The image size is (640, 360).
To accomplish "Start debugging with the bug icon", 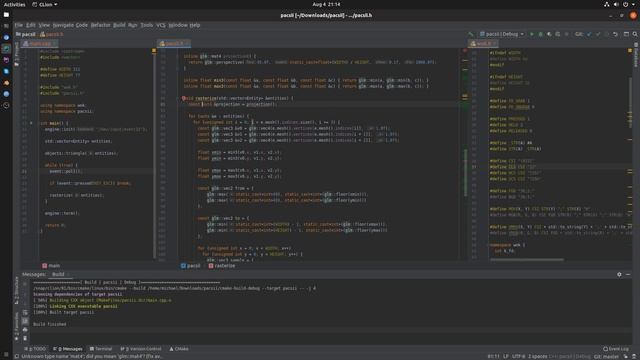I will coord(540,34).
